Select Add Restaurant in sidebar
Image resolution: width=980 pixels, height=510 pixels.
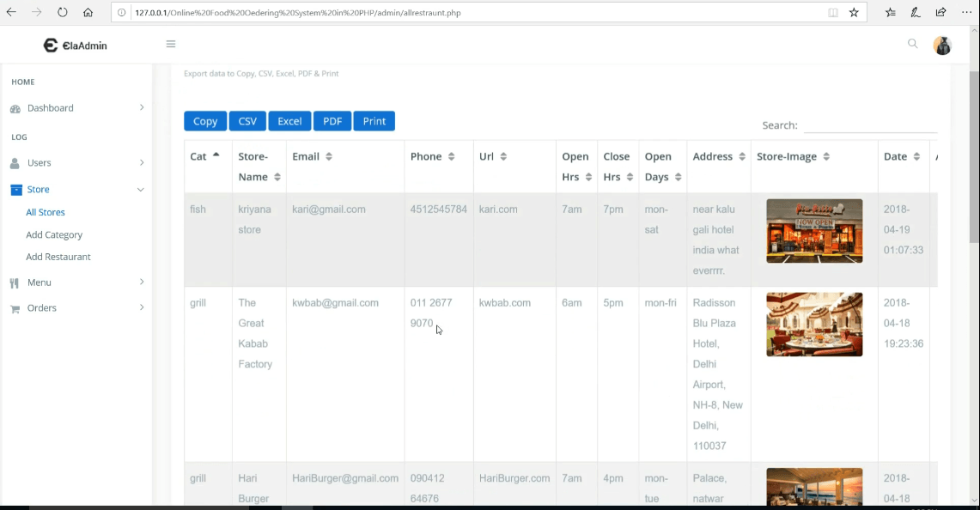click(58, 257)
